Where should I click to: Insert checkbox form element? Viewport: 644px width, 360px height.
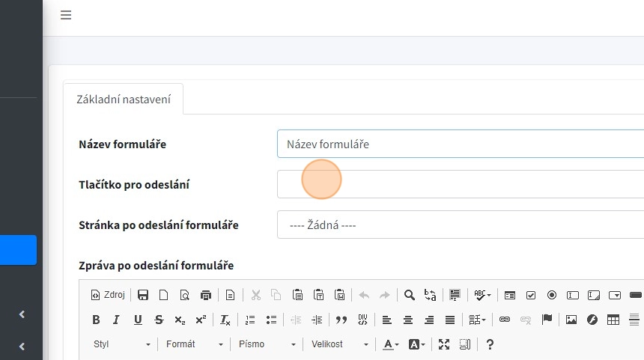pyautogui.click(x=531, y=295)
